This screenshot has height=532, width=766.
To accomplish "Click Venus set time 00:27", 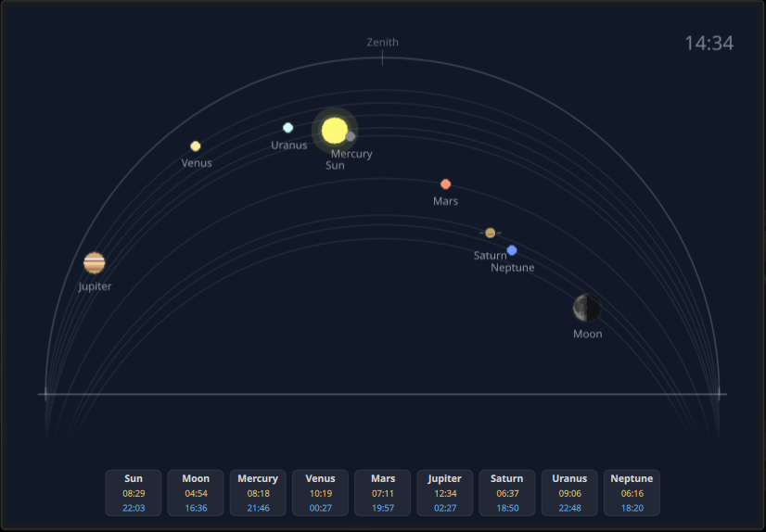I will click(x=321, y=508).
